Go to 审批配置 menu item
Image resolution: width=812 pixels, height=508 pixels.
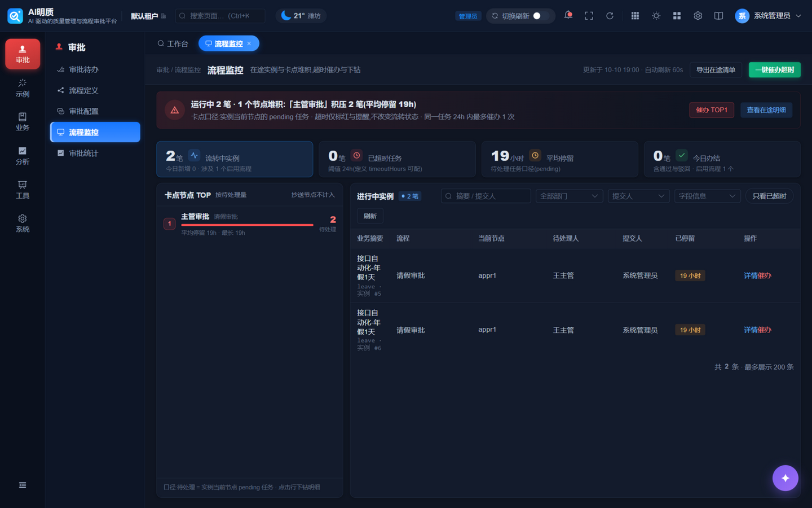click(95, 111)
